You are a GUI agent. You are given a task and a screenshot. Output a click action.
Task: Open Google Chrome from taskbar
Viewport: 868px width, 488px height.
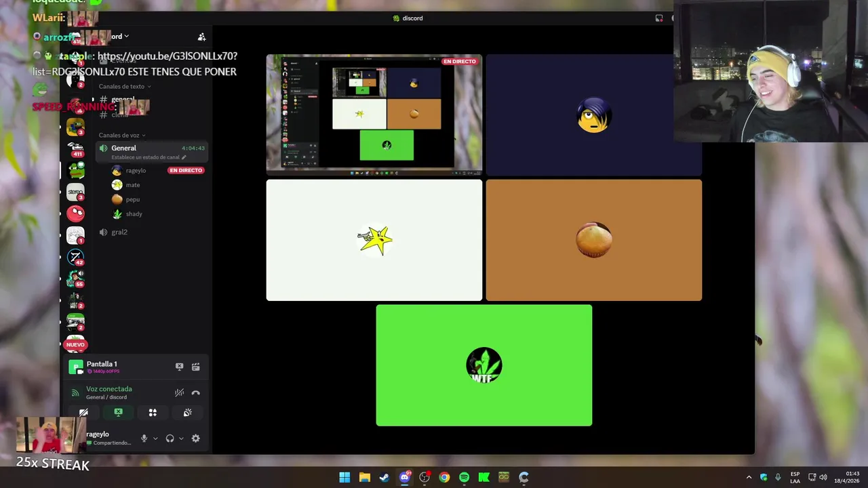pyautogui.click(x=444, y=477)
